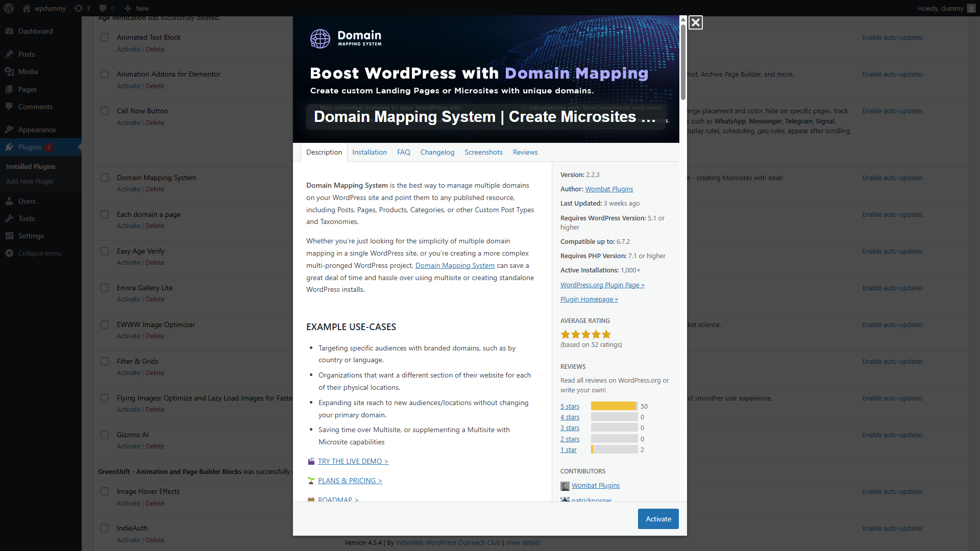Click the updates icon showing 7
The image size is (980, 551).
coord(78,8)
